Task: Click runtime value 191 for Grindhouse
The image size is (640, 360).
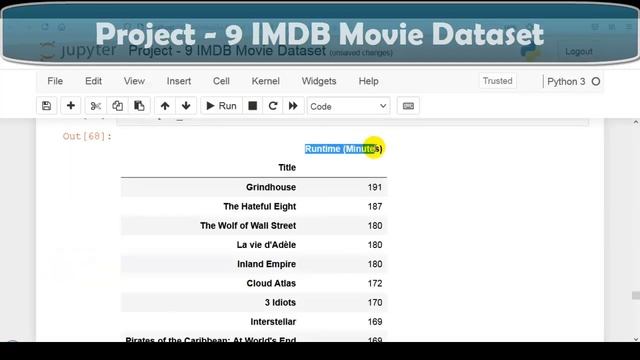Action: 375,187
